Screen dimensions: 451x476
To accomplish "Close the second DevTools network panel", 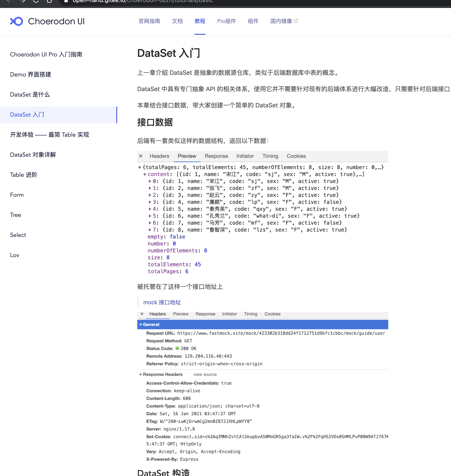I will pyautogui.click(x=142, y=314).
